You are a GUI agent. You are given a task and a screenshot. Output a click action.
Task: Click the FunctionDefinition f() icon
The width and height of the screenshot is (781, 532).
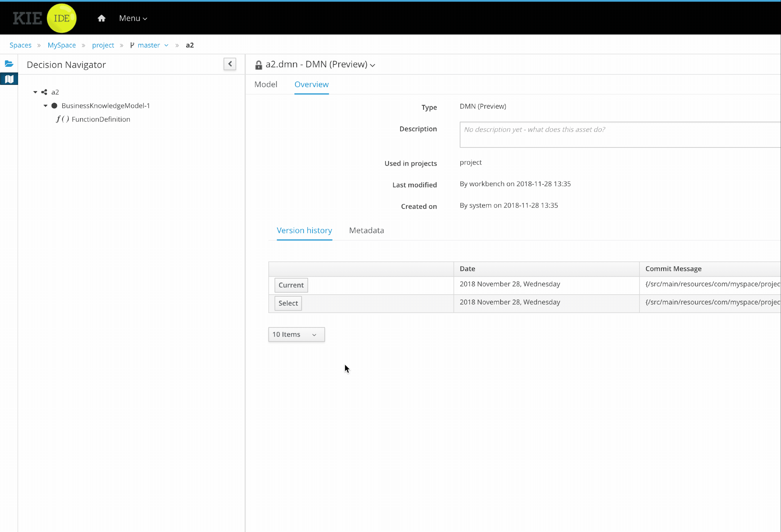63,119
